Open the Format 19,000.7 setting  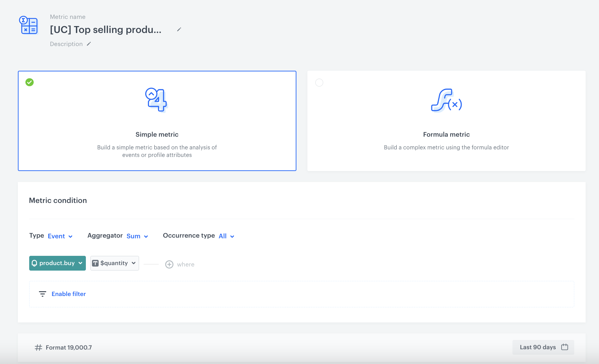[x=69, y=348]
